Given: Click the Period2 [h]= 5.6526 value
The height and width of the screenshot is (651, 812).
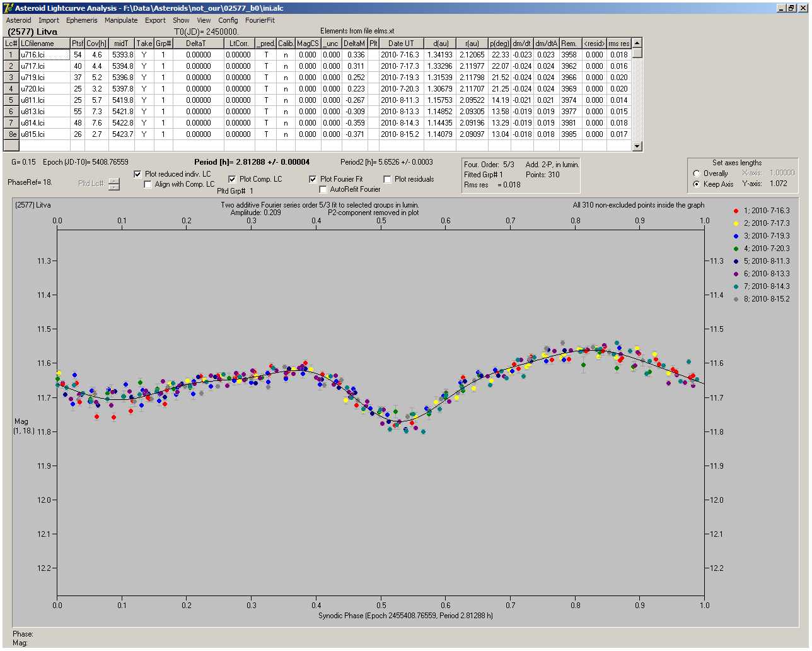Looking at the screenshot, I should point(386,162).
